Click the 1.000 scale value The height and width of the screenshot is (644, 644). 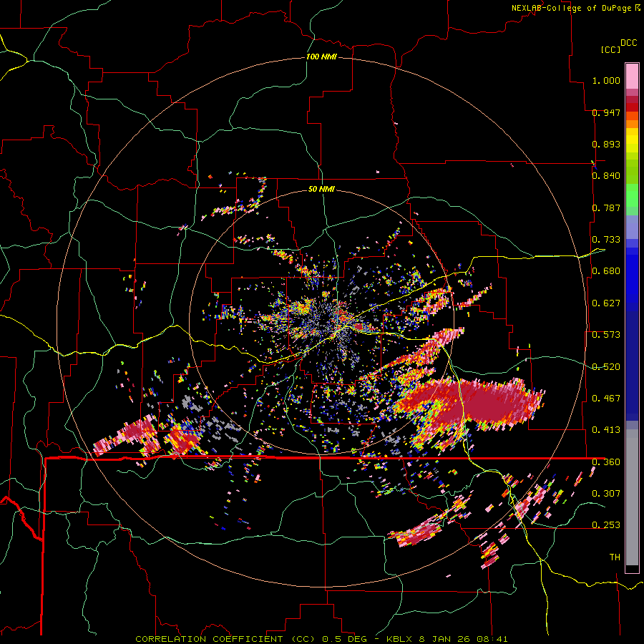point(606,80)
